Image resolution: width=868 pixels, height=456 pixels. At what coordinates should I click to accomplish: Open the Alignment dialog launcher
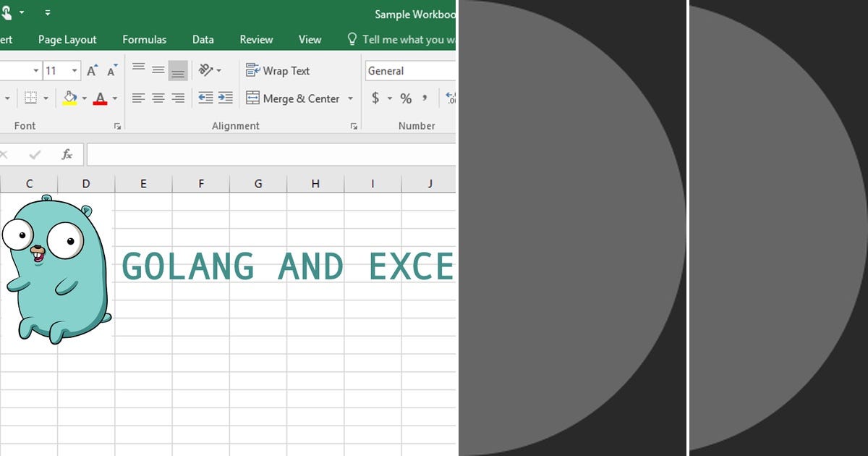click(x=354, y=125)
